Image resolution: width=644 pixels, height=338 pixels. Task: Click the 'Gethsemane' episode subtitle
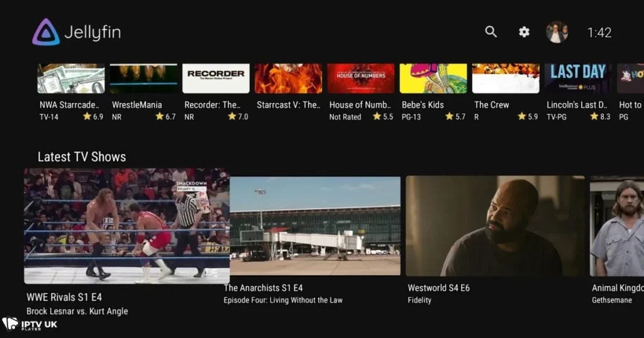[612, 300]
